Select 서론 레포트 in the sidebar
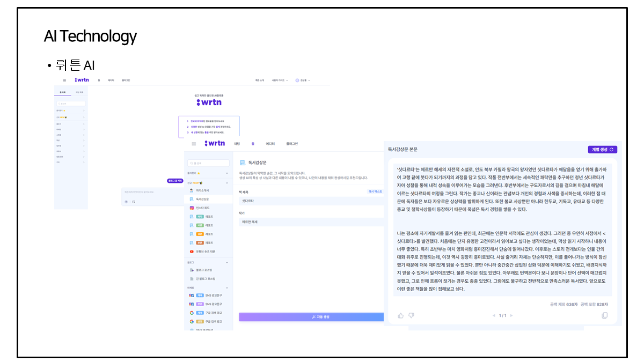Image resolution: width=644 pixels, height=362 pixels. 204,225
